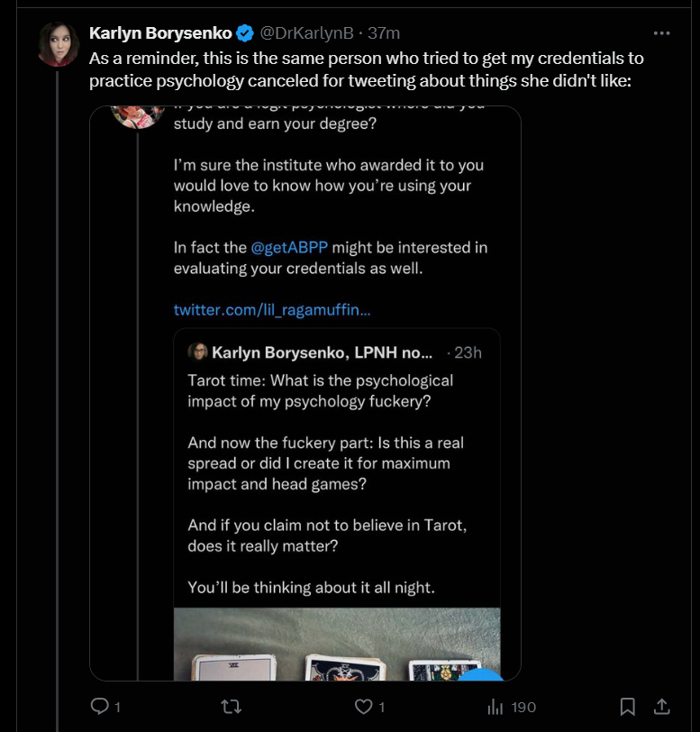700x732 pixels.
Task: Click the blue verified badge
Action: tap(245, 33)
